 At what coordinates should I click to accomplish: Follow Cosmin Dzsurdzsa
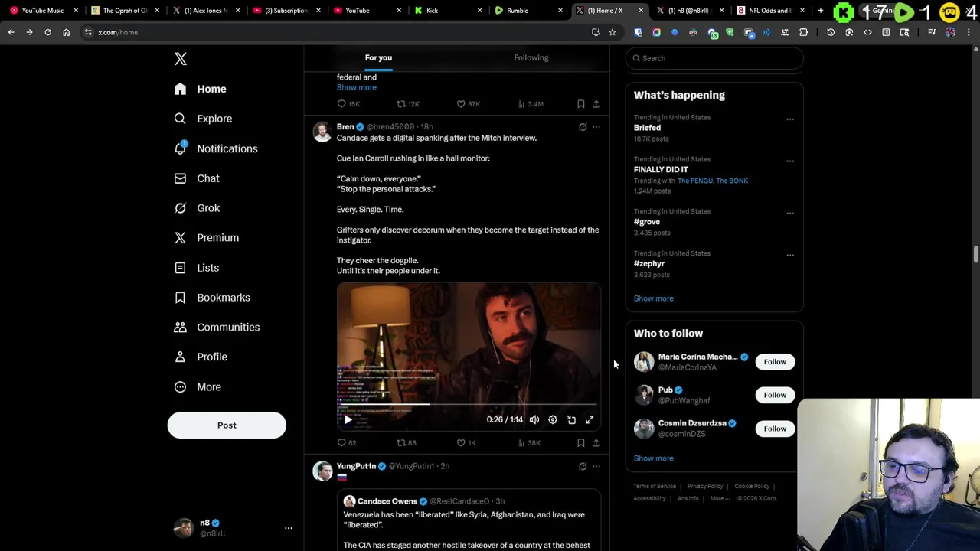click(775, 429)
